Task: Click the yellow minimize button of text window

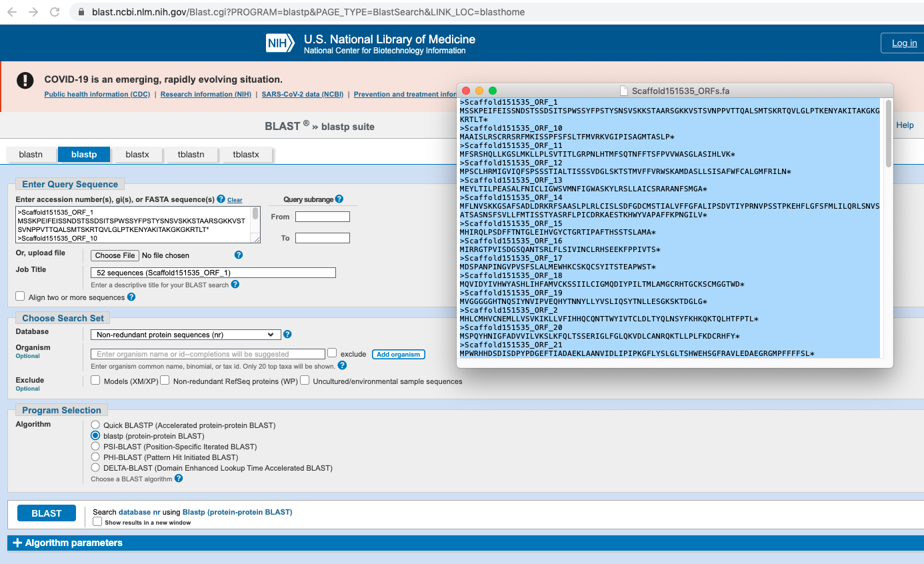Action: point(479,91)
